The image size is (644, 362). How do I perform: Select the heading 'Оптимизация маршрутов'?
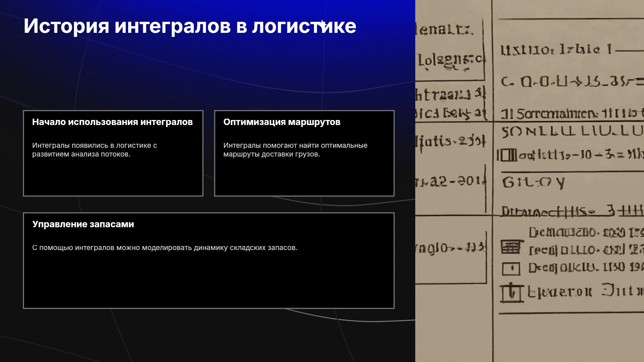(282, 122)
